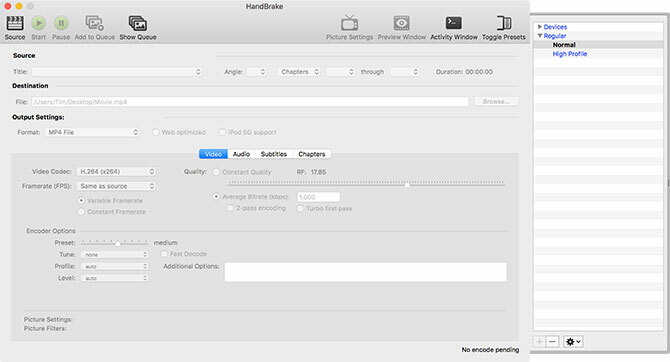Open Show Queue from the toolbar
This screenshot has width=670, height=362.
138,23
